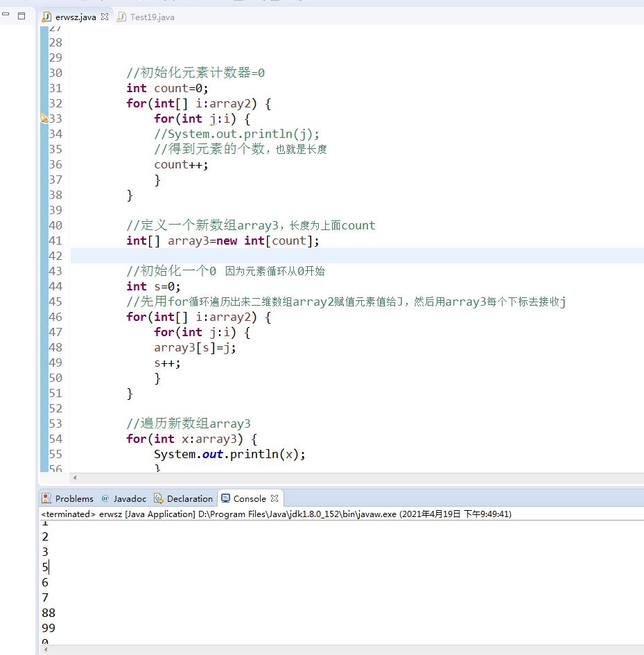Viewport: 644px width, 655px height.
Task: Click 'System.out.println(x);' line
Action: coord(229,454)
